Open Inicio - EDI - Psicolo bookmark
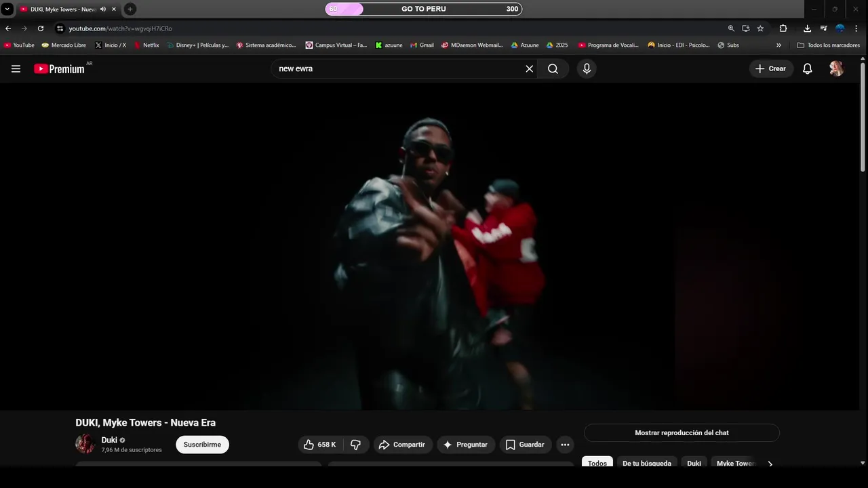The height and width of the screenshot is (488, 868). pos(679,45)
